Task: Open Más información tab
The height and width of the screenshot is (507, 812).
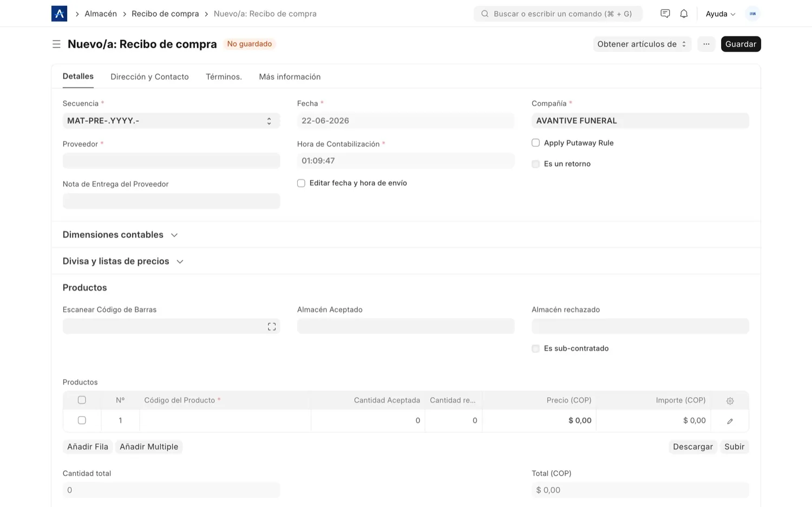Action: pos(290,77)
